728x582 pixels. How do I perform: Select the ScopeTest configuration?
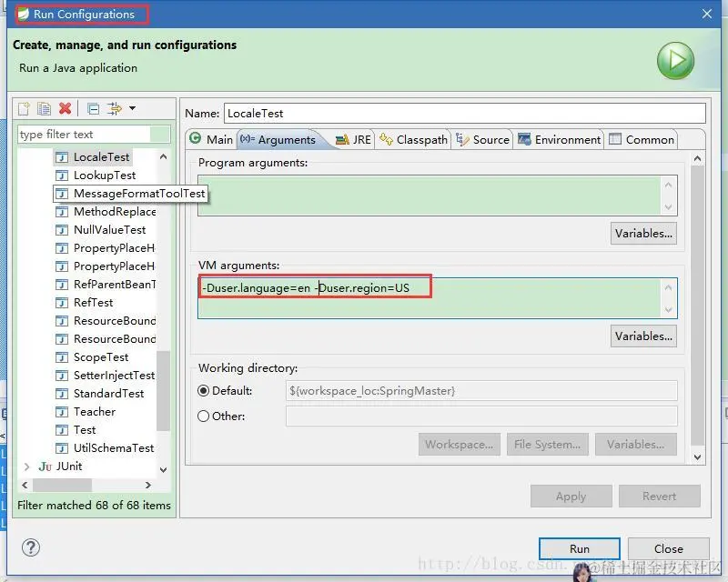tap(101, 357)
